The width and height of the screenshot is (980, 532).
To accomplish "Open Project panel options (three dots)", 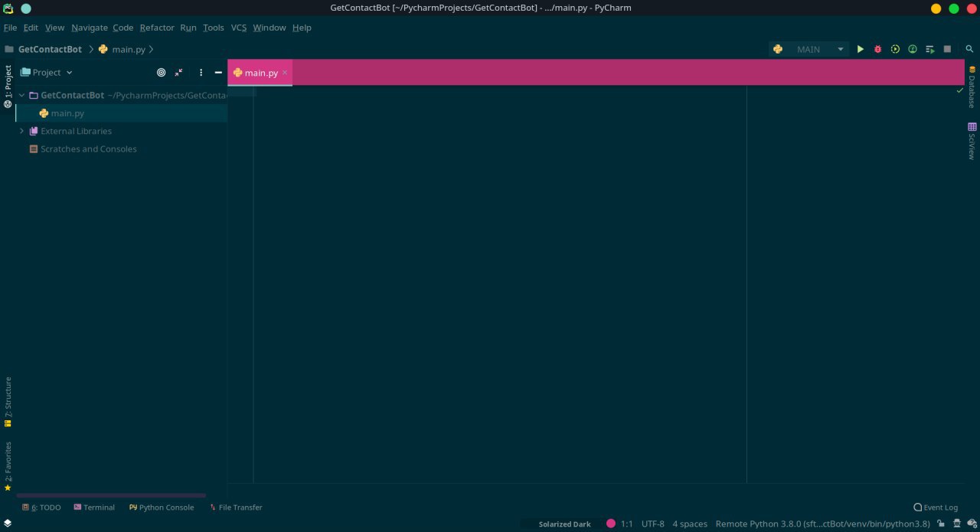I will [201, 72].
